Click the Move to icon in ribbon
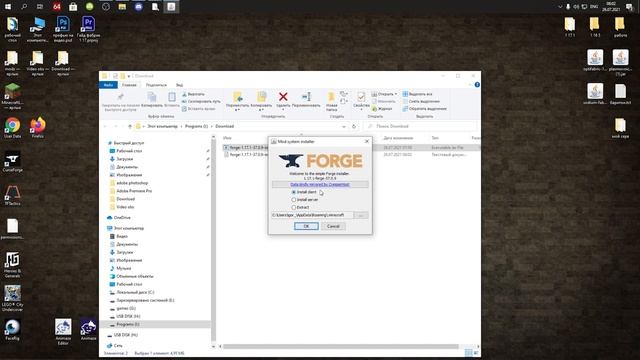Viewport: 640px width, 360px height. coord(238,97)
